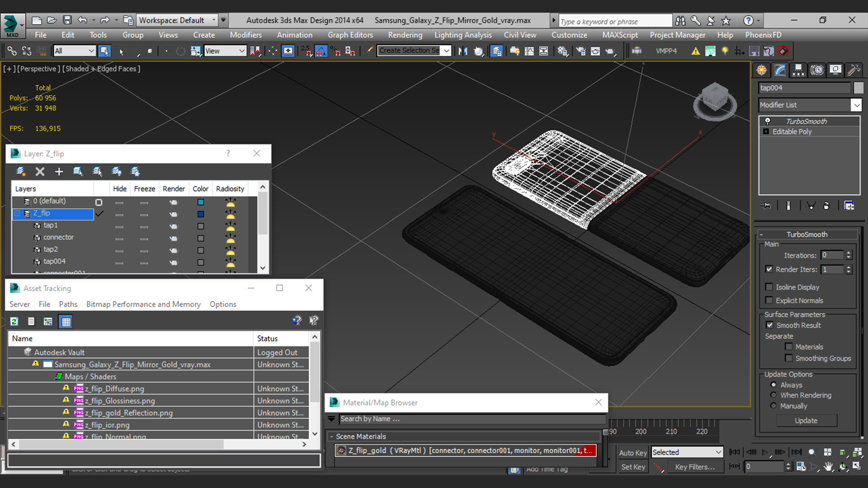The width and height of the screenshot is (868, 488).
Task: Click Create New Layer plus icon
Action: coord(59,172)
